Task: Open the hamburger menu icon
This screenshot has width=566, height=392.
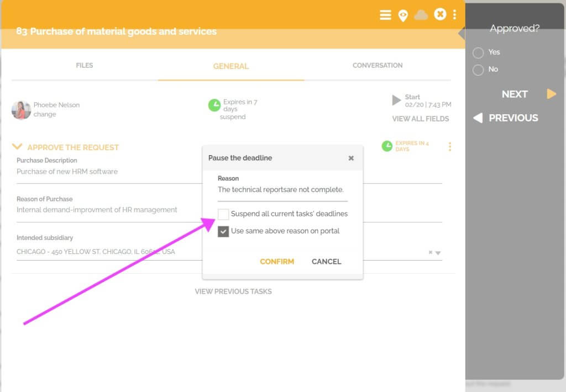Action: click(385, 15)
